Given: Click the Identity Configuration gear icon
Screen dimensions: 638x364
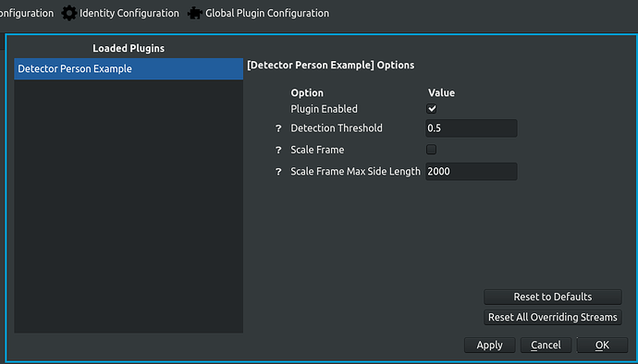Looking at the screenshot, I should (x=68, y=14).
